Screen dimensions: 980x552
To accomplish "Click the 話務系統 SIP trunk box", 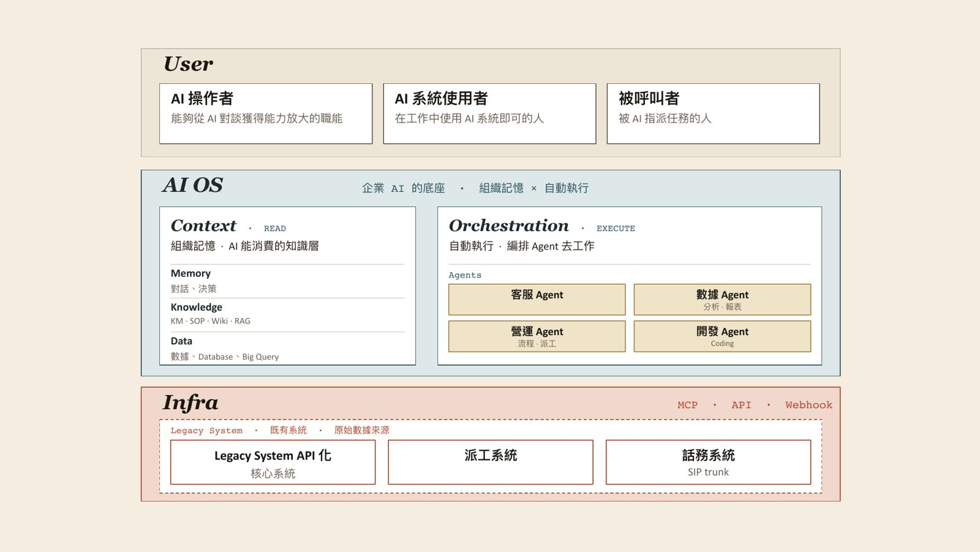I will click(x=708, y=462).
